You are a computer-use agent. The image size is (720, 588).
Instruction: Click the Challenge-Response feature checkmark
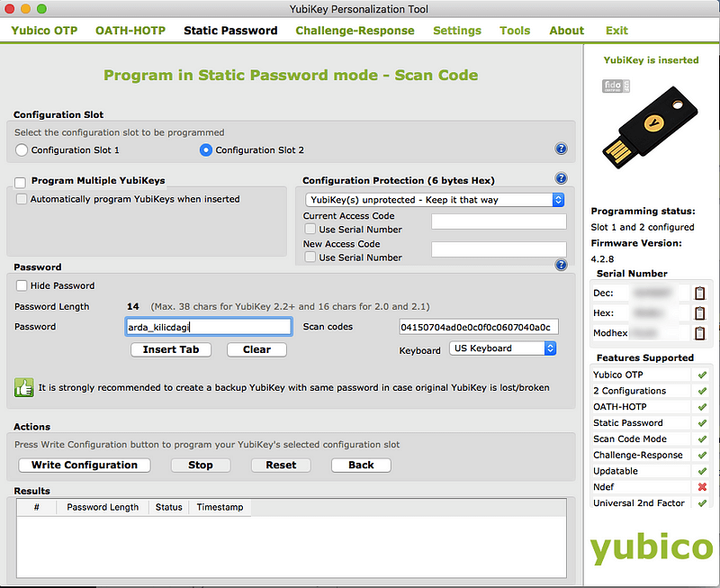702,456
